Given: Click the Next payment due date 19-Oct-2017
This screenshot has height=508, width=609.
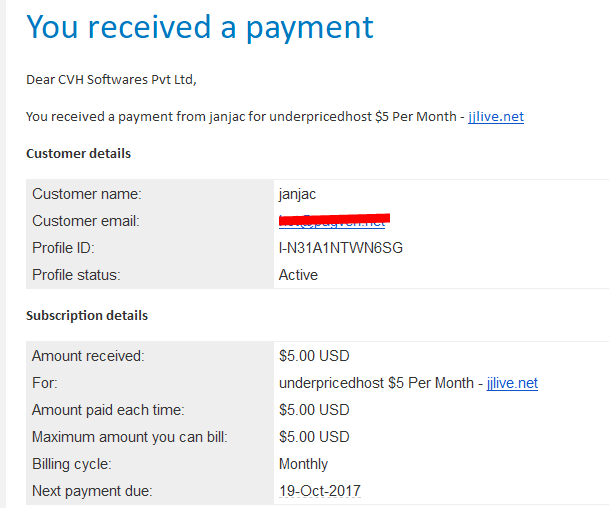Looking at the screenshot, I should tap(320, 491).
